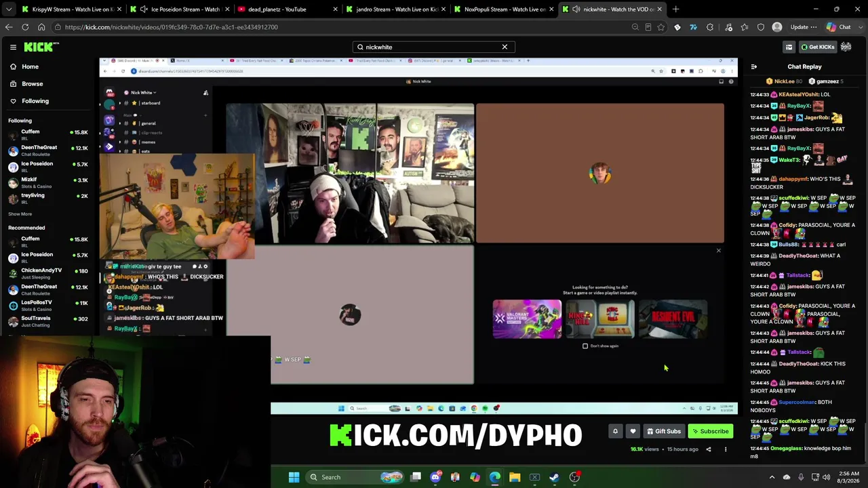Open treyliving's channel under Following

click(47, 198)
